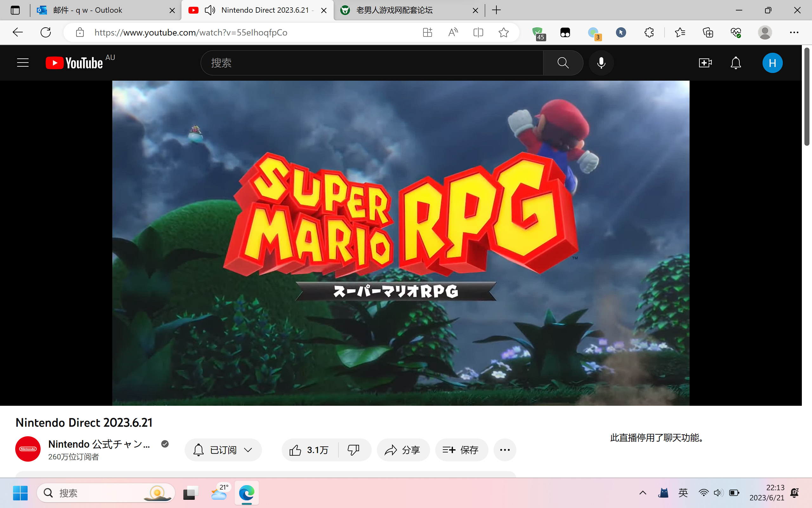Click the taskbar 搜索 search box
This screenshot has height=508, width=812.
(106, 493)
